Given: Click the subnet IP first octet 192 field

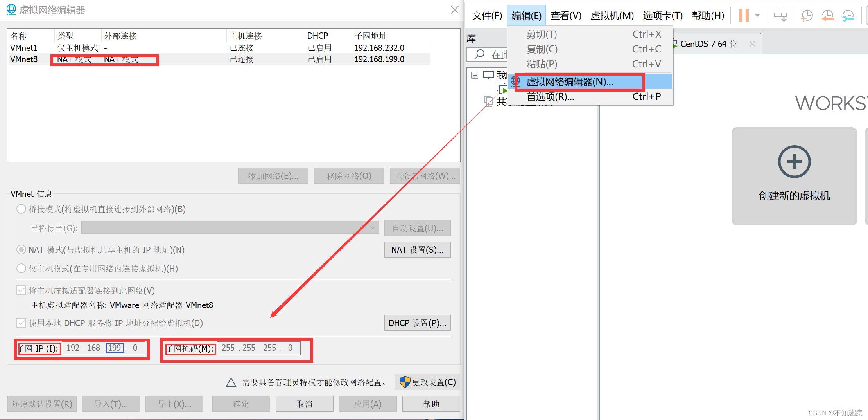Looking at the screenshot, I should [73, 348].
